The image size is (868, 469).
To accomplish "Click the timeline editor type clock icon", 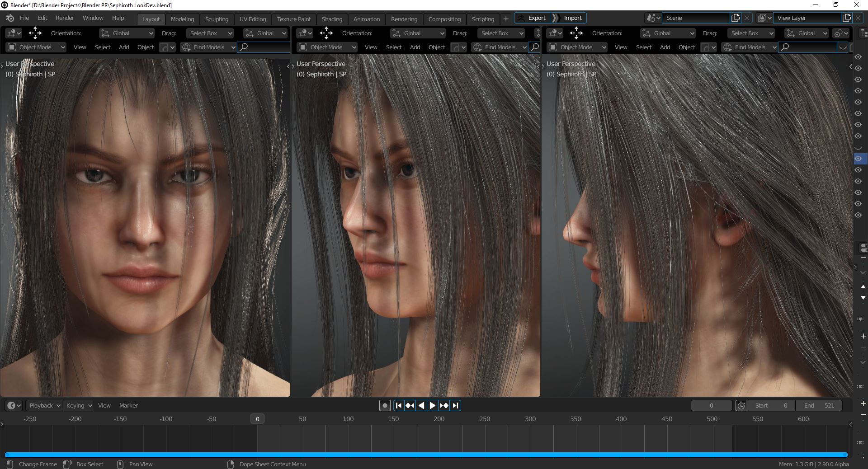I will [x=14, y=405].
